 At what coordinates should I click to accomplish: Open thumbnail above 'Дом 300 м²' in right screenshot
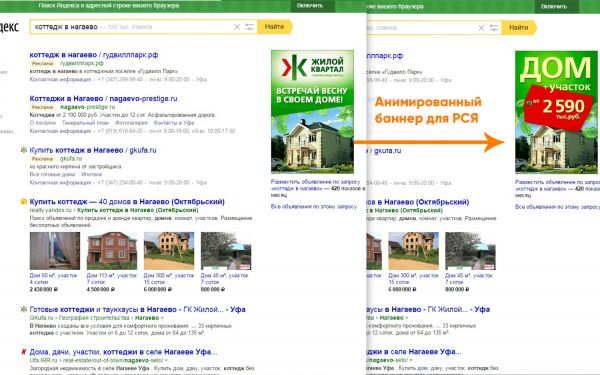pos(413,251)
